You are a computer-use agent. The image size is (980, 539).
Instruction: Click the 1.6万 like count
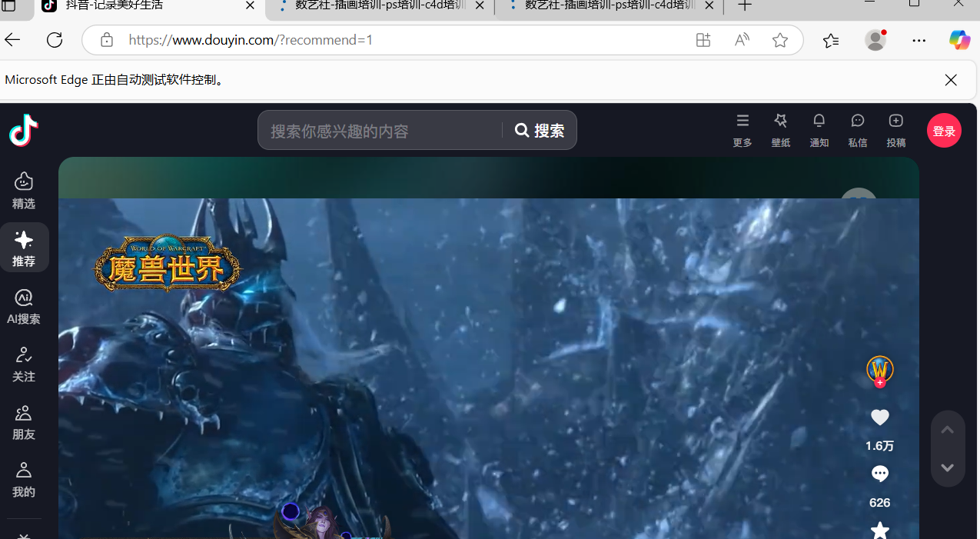879,446
